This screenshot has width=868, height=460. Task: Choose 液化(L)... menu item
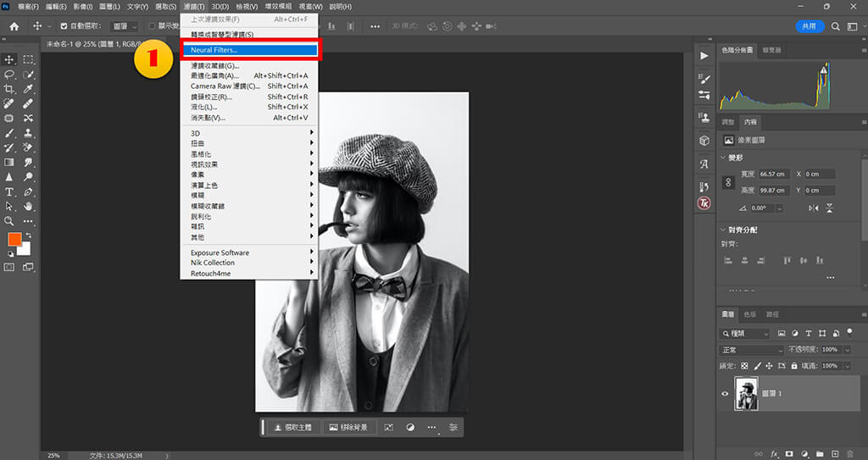click(x=250, y=108)
